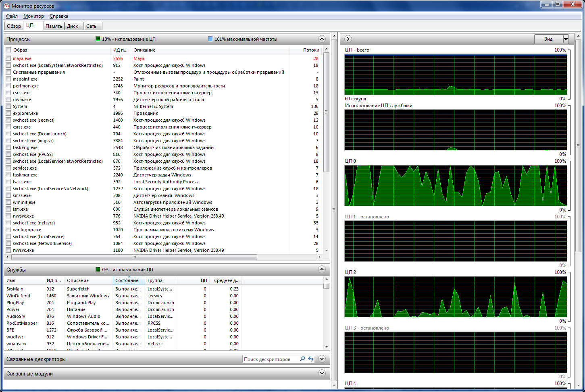The height and width of the screenshot is (392, 585).
Task: Click the Поиск дескрипторов search field
Action: (x=271, y=359)
